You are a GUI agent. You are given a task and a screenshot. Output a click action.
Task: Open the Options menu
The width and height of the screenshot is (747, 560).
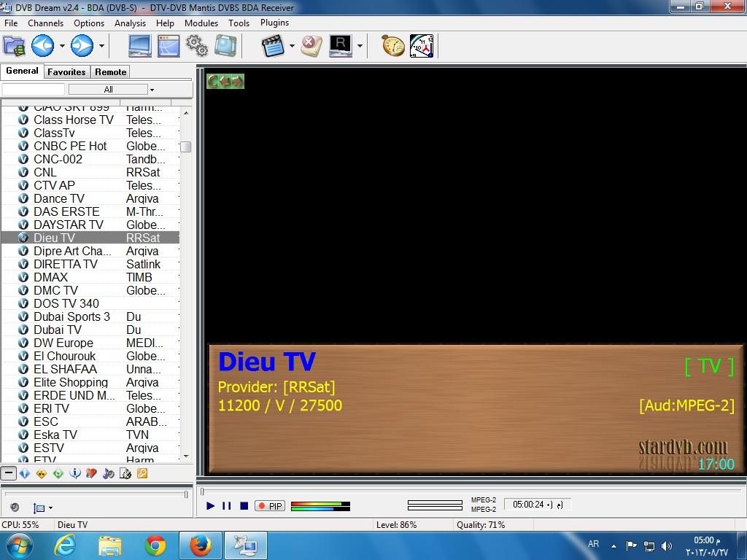88,23
